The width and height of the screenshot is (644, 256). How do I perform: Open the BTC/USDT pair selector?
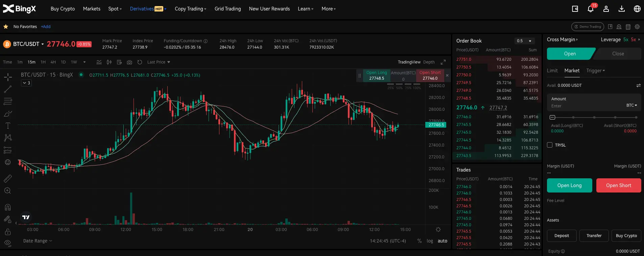(28, 44)
